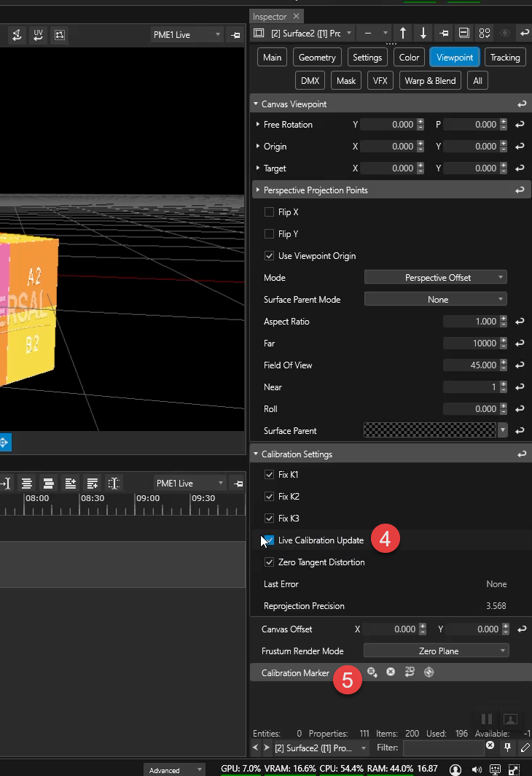Viewport: 532px width, 776px height.
Task: Click the 2D swap calibration marker icon
Action: tap(410, 672)
